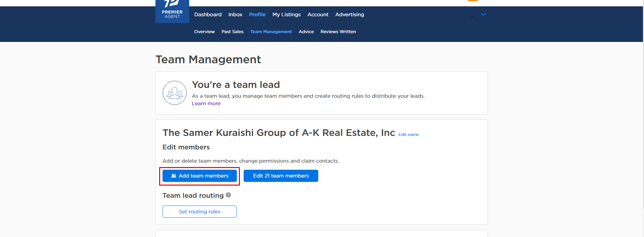
Task: Select the Profile navigation item
Action: pyautogui.click(x=257, y=15)
